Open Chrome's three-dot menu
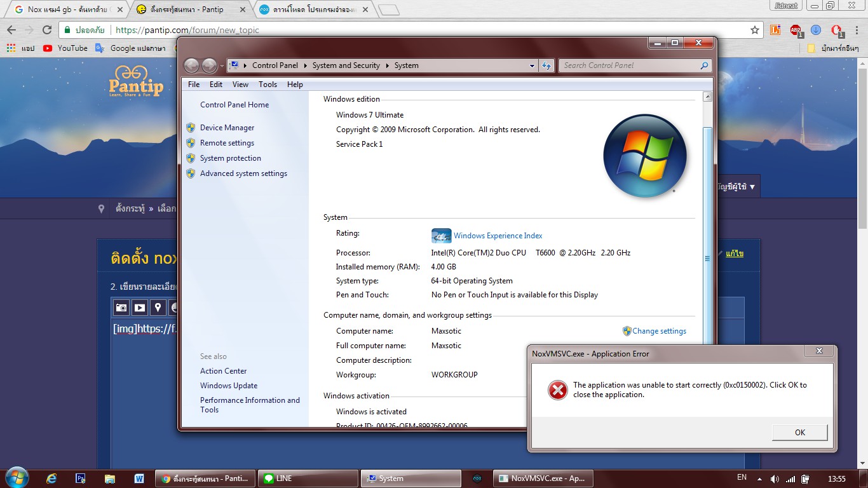The image size is (868, 488). 856,30
